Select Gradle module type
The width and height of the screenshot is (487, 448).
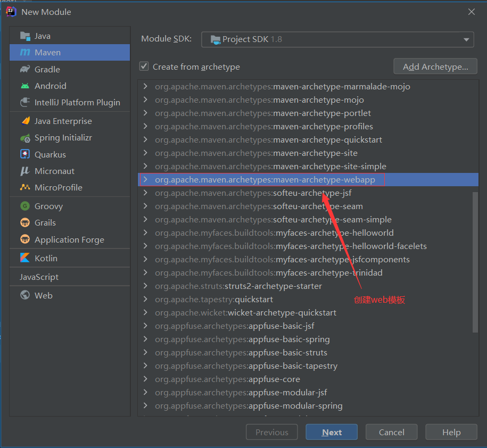[x=70, y=69]
